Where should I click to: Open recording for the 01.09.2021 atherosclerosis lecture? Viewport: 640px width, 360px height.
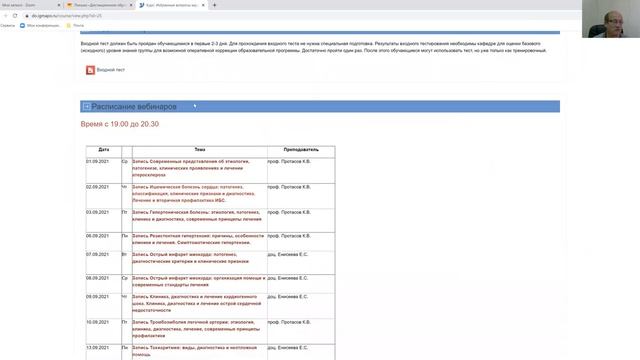point(191,168)
